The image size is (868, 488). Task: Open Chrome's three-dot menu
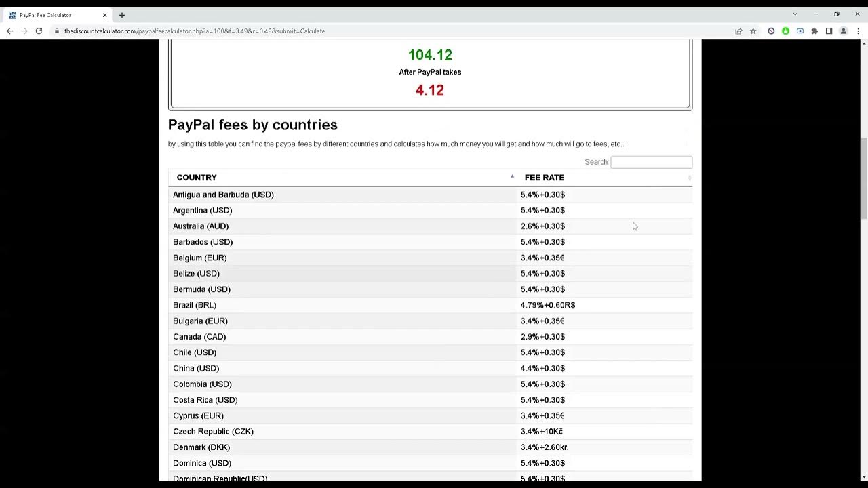click(858, 31)
